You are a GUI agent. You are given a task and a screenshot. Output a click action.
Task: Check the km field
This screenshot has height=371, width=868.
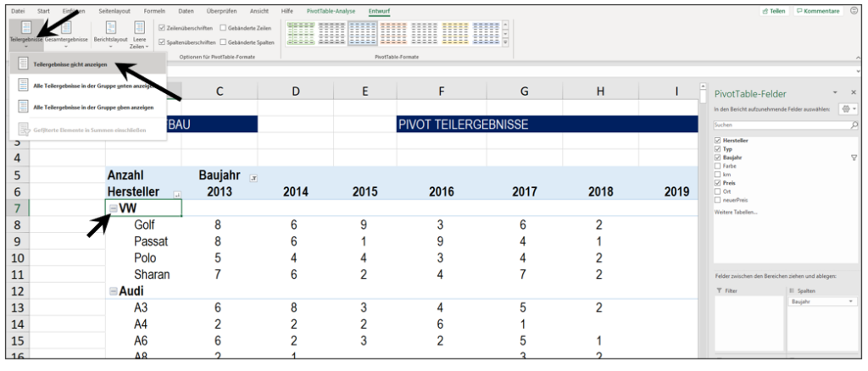(718, 174)
